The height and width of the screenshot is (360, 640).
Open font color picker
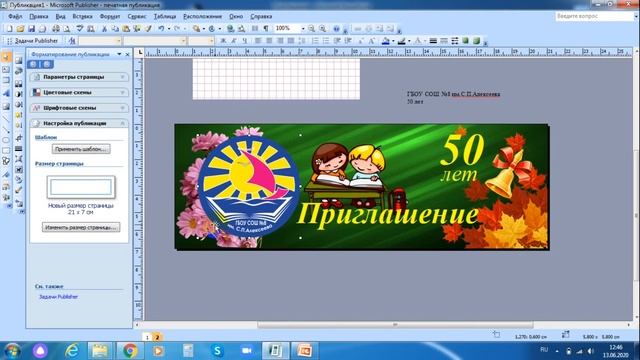[418, 41]
